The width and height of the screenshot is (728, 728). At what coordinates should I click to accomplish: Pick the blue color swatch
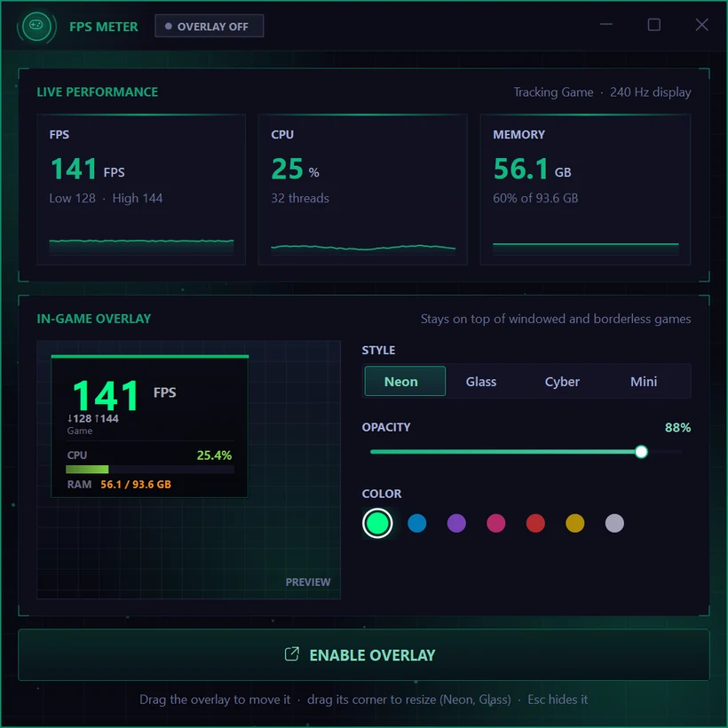click(417, 523)
